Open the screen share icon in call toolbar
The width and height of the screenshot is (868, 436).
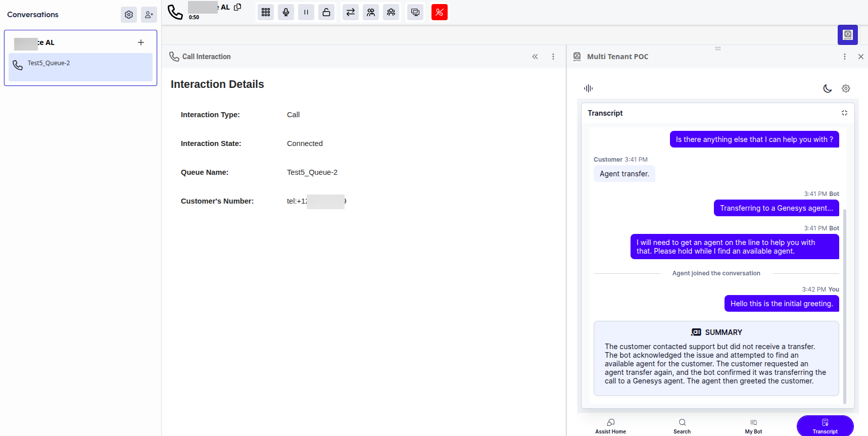point(415,12)
